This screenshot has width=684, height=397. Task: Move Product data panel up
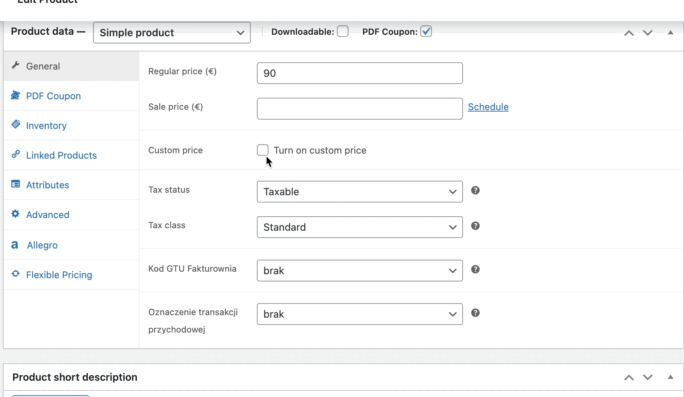629,33
